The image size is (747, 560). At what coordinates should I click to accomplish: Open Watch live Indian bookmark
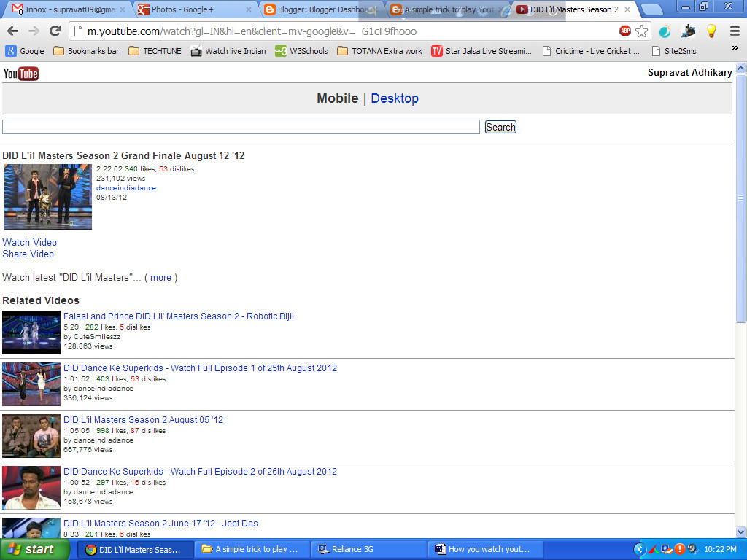click(228, 51)
